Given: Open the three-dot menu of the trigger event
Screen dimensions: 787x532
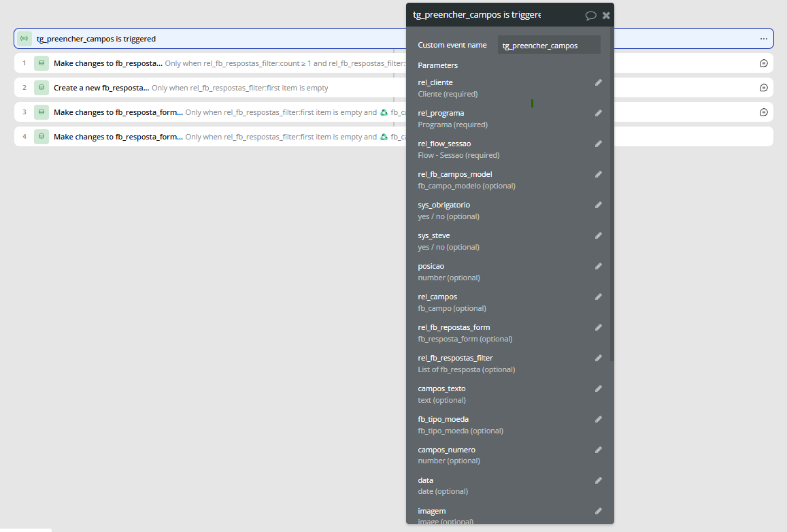Looking at the screenshot, I should (763, 39).
